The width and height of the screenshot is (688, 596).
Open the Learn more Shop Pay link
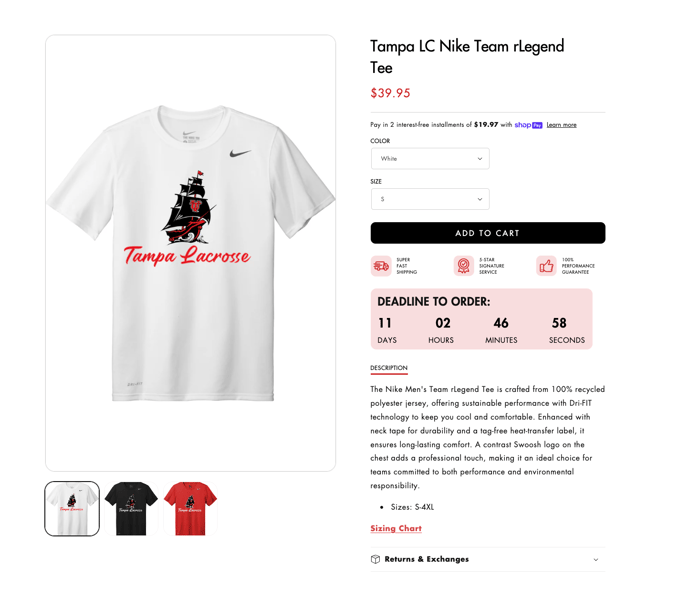(561, 125)
